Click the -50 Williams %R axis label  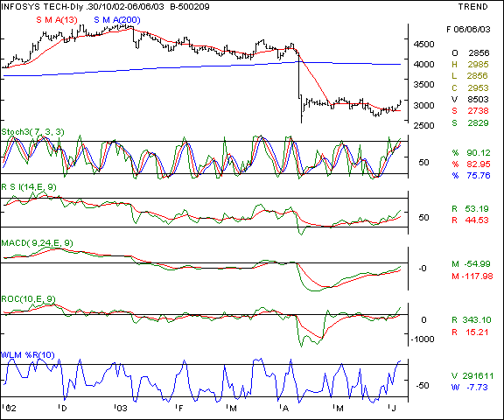pos(423,385)
